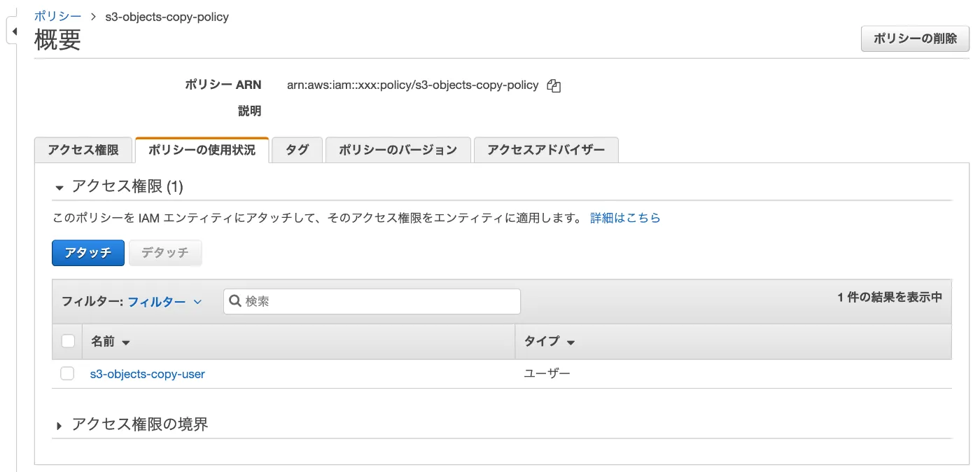
Task: Expand the アクセス権限の境界 section
Action: (x=59, y=425)
